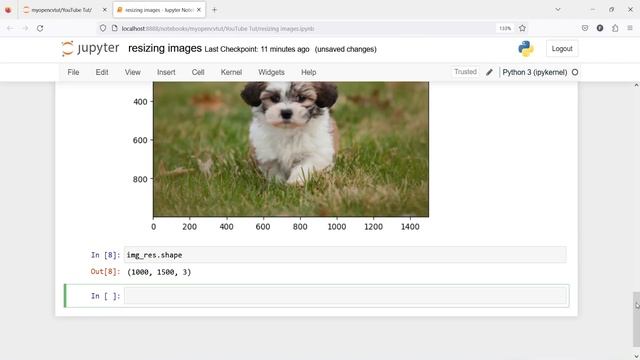The image size is (640, 360).
Task: Close the 'resizing images' tab
Action: point(199,10)
